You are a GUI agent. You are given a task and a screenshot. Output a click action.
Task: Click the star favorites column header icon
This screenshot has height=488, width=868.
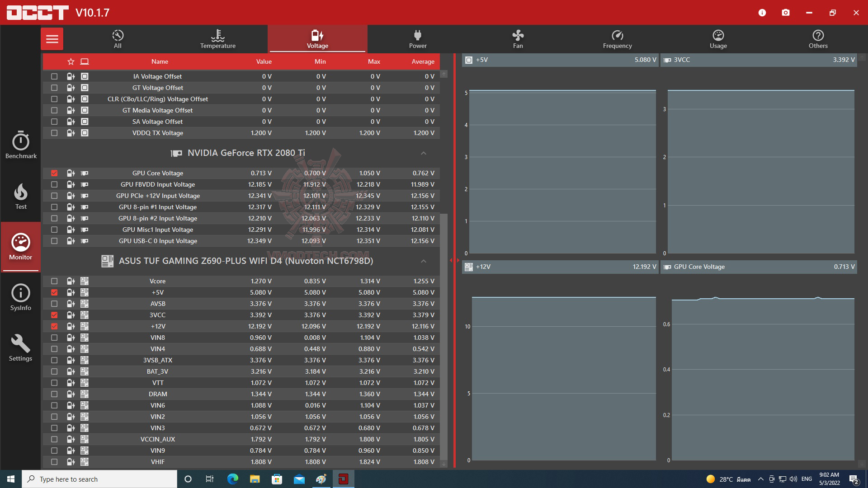coord(71,61)
